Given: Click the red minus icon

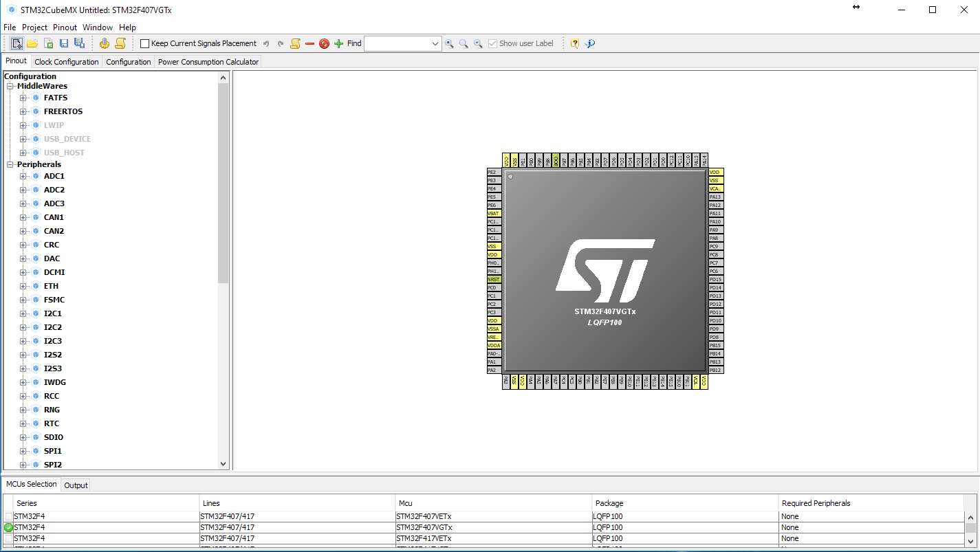Looking at the screenshot, I should click(309, 43).
